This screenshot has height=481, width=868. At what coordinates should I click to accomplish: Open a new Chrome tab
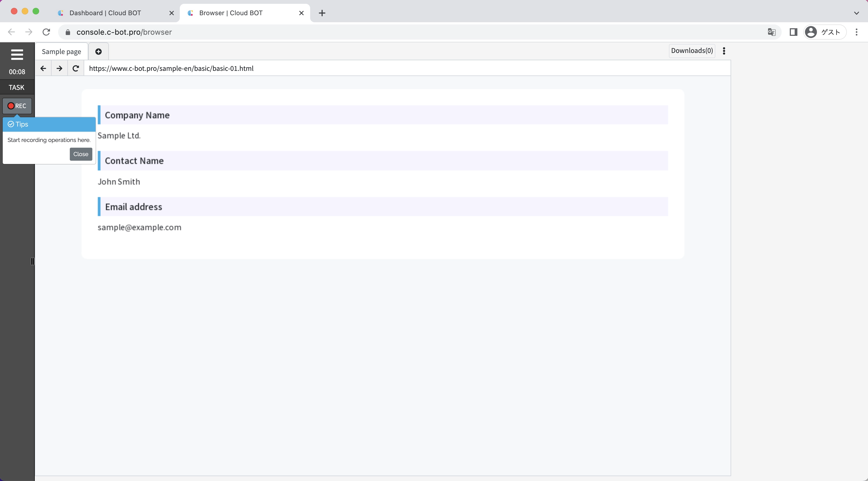coord(322,13)
